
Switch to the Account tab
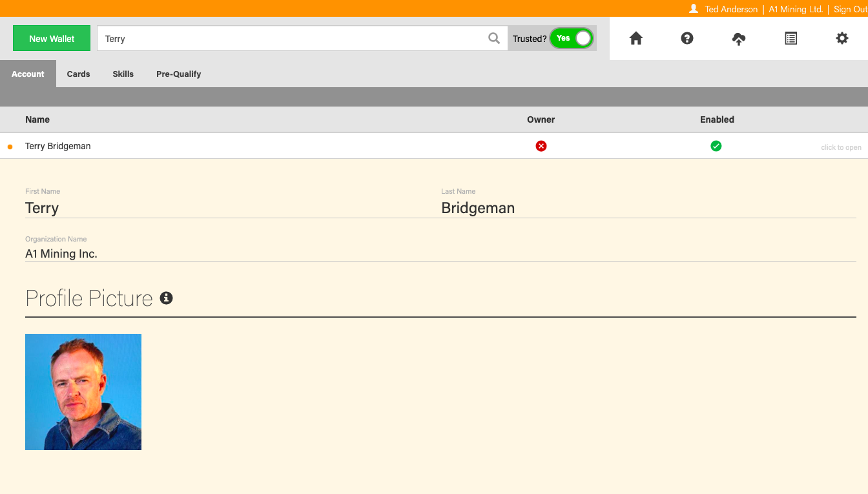pos(28,74)
